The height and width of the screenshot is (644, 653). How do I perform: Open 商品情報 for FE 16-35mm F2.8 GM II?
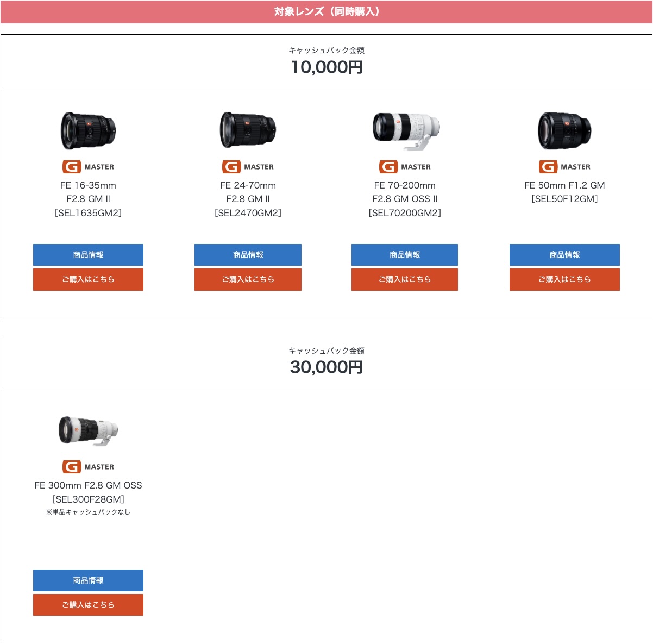coord(88,255)
